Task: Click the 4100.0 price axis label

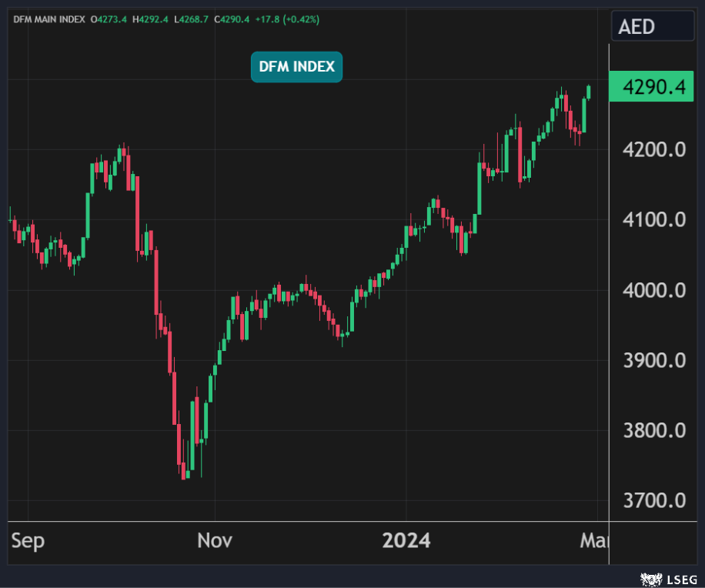Action: (654, 220)
